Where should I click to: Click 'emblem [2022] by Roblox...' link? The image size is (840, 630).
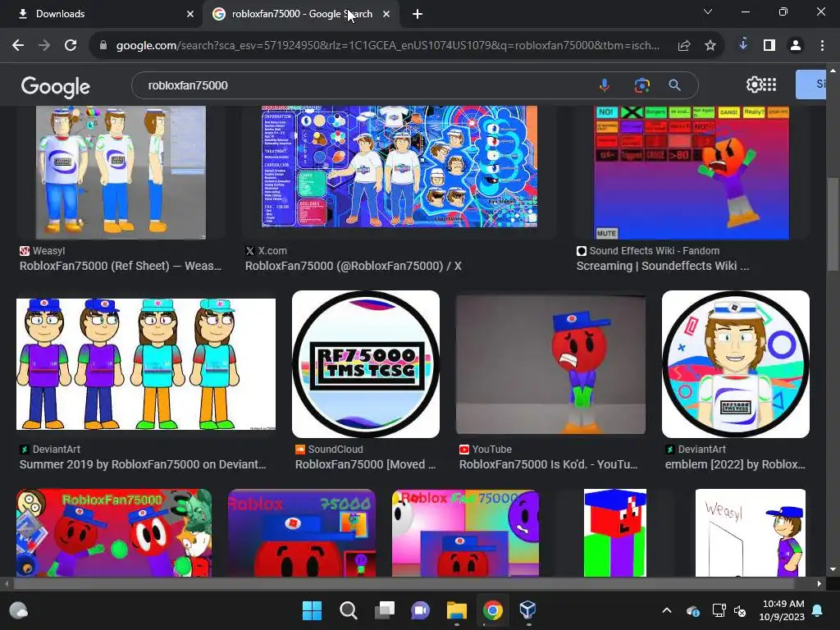coord(735,464)
